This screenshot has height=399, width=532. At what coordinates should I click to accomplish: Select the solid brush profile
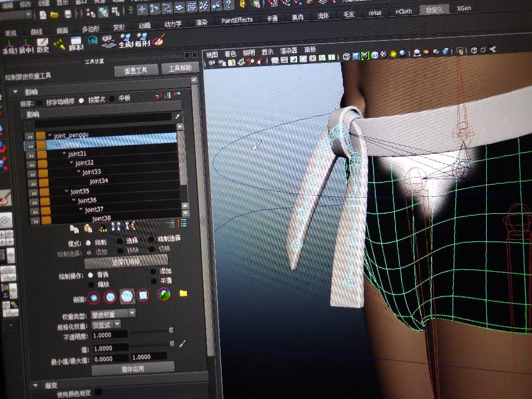[x=127, y=296]
